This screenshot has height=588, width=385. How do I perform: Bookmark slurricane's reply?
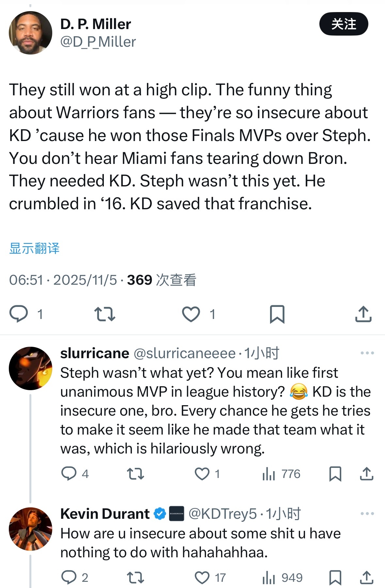pos(335,474)
